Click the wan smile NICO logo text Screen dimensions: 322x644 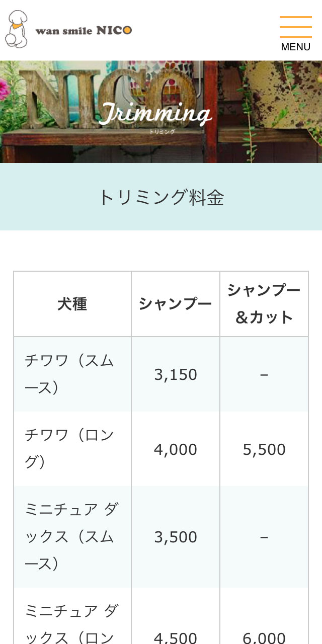click(x=83, y=30)
